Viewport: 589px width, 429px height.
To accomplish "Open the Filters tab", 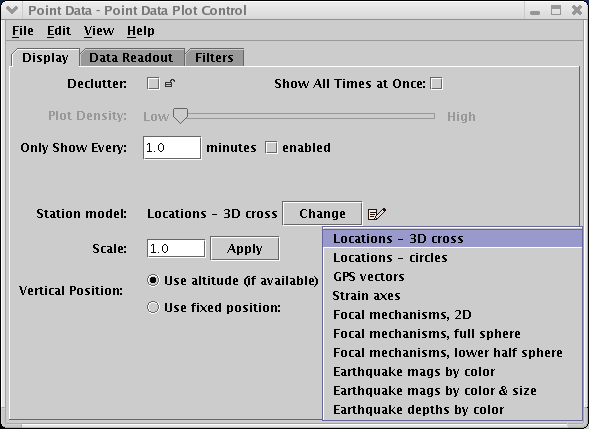I will (214, 57).
